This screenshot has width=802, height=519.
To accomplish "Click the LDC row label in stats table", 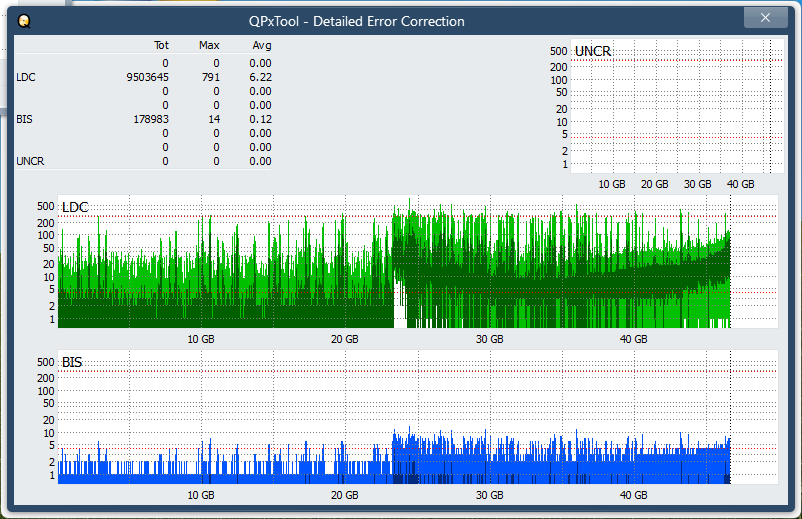I will tap(26, 77).
